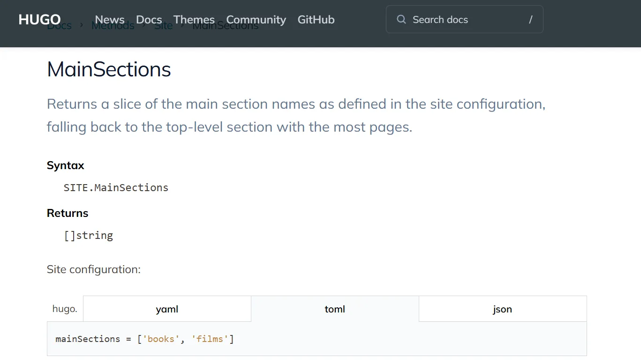Focus the Search docs input field
Screen dimensions: 641x364
coord(464,19)
